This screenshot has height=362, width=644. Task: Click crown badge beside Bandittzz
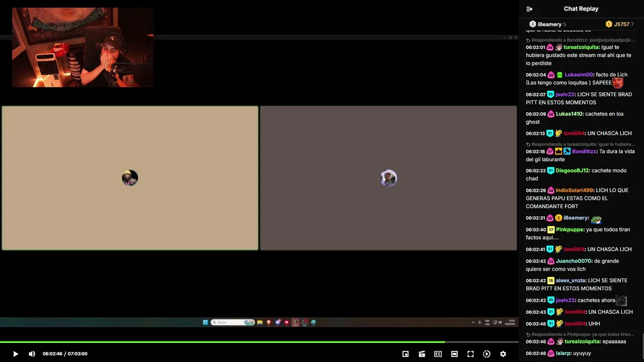[558, 151]
